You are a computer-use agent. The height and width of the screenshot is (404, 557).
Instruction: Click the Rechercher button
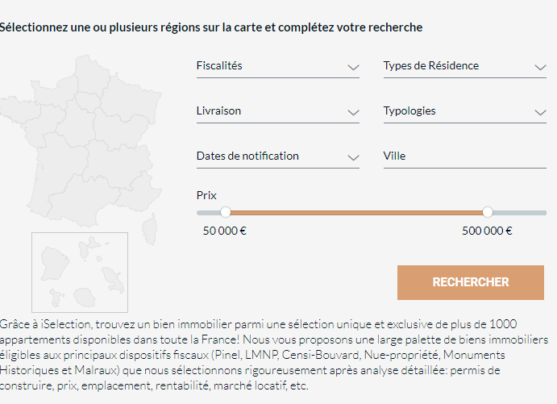pos(470,282)
